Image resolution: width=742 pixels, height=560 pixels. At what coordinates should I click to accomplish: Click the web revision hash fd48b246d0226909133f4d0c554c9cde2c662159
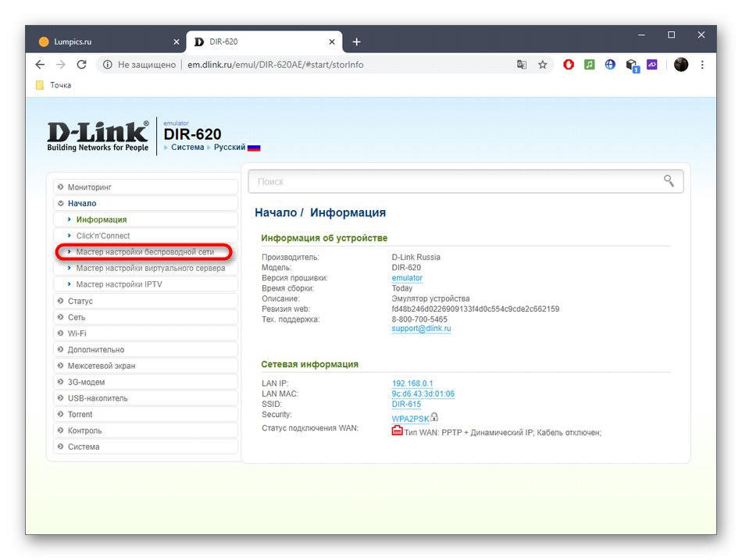tap(475, 309)
